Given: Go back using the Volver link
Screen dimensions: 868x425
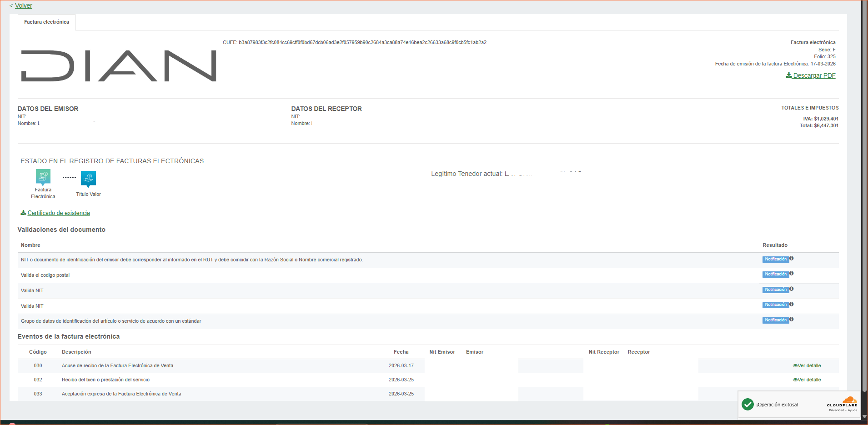Looking at the screenshot, I should [24, 5].
